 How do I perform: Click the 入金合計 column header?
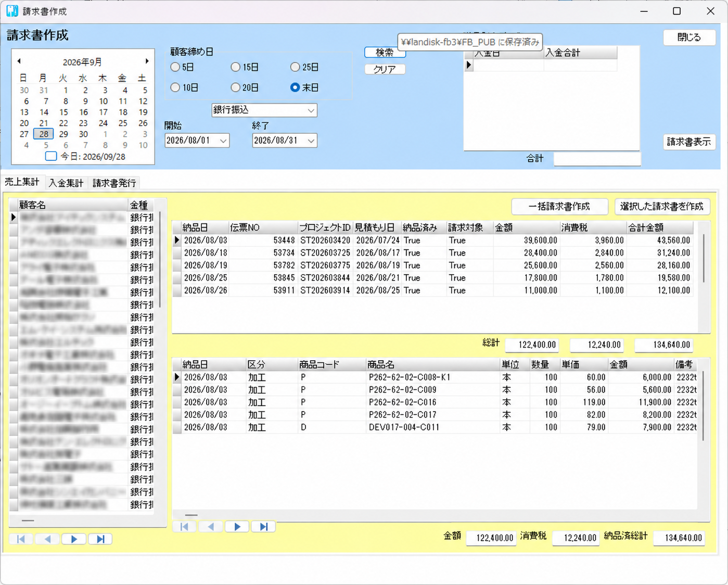580,53
